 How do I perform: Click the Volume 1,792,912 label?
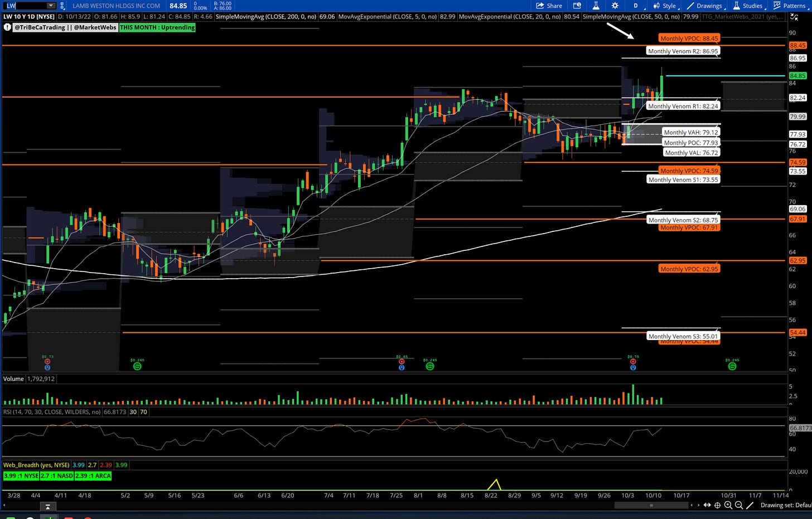click(29, 379)
